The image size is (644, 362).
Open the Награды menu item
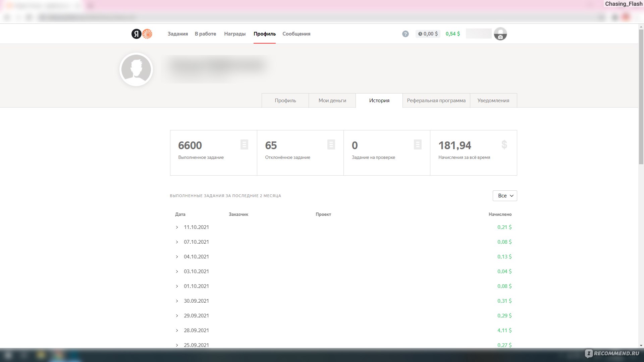point(235,34)
